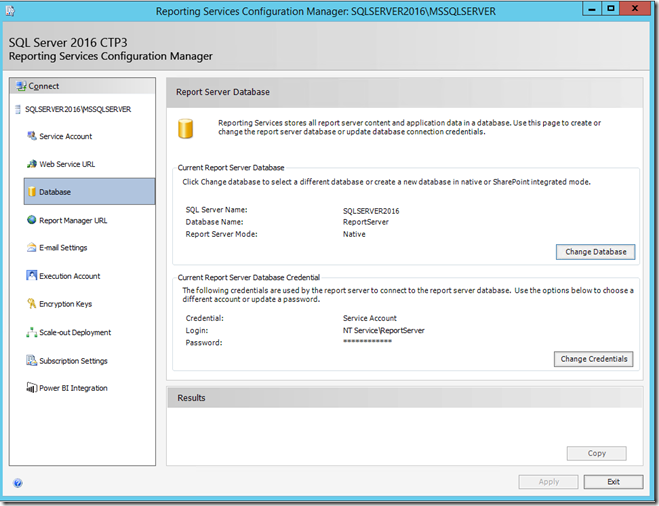Click the Report Manager URL icon

pyautogui.click(x=31, y=220)
